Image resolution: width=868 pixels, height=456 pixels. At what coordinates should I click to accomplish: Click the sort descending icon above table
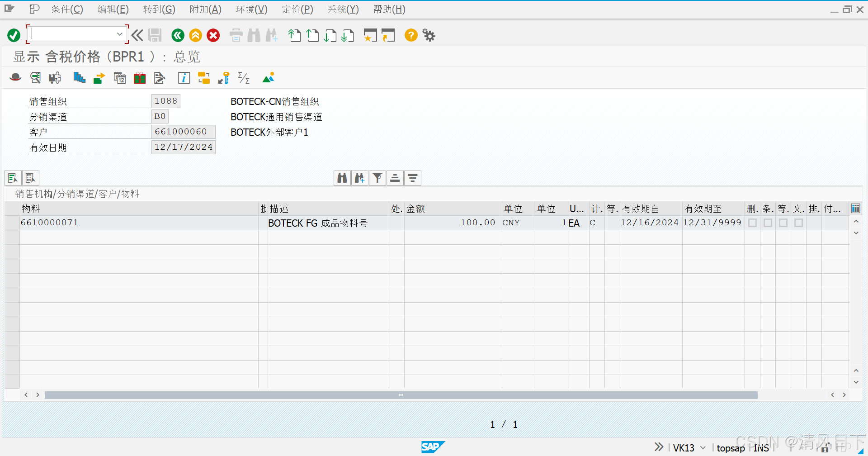click(413, 178)
